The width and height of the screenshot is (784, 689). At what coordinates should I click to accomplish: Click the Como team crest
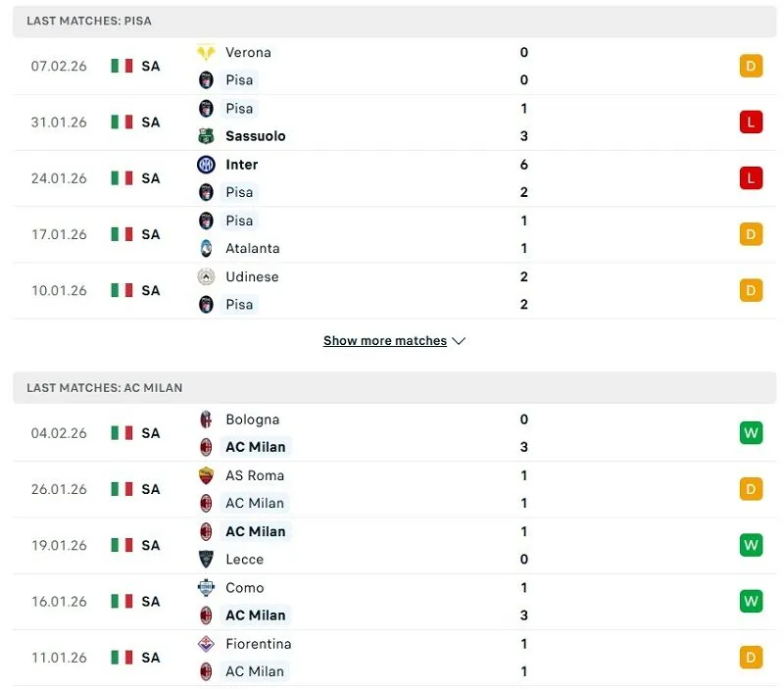(206, 588)
